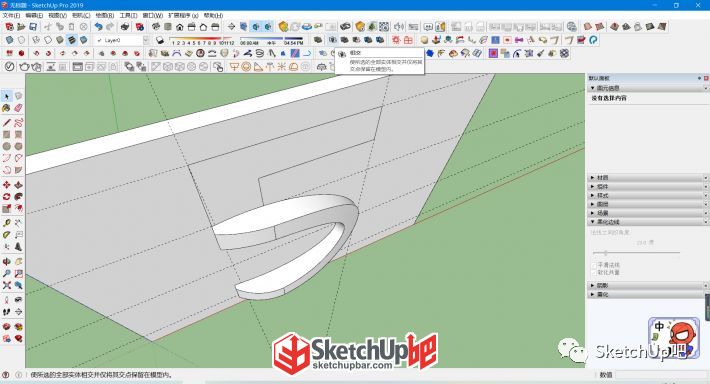The image size is (710, 384).
Task: Collapse the 柔化边线 panel
Action: [648, 222]
